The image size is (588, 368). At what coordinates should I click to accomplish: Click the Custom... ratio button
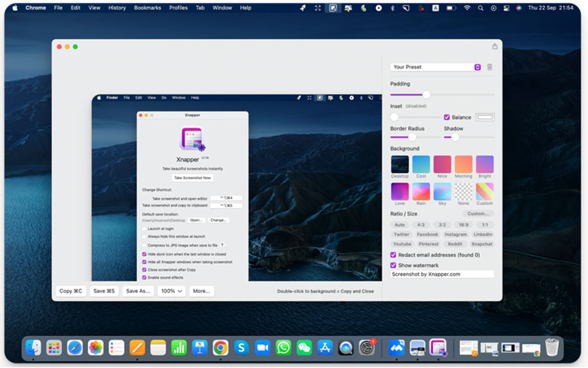(478, 213)
